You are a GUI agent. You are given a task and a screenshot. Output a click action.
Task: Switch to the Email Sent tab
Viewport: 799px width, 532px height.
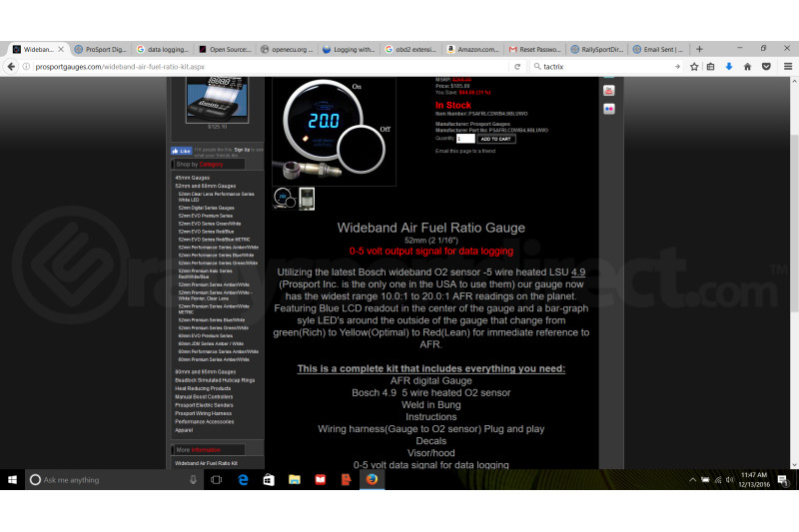pos(659,49)
